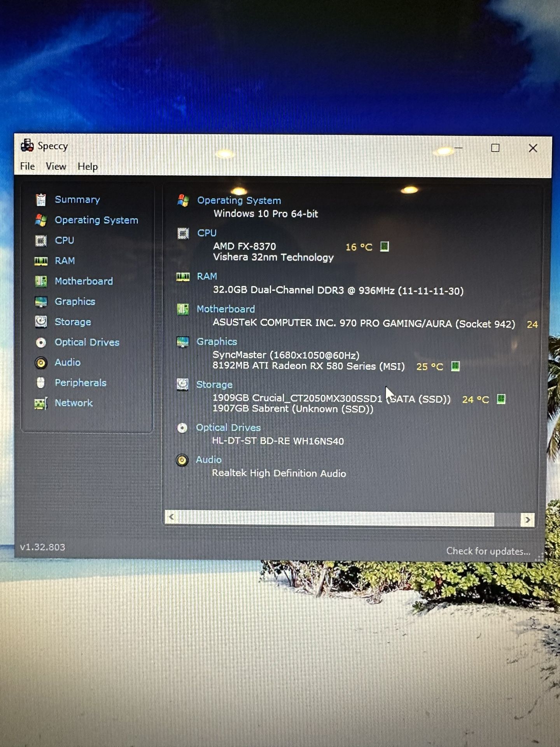Click the CPU heading link in summary
This screenshot has width=560, height=747.
(207, 233)
